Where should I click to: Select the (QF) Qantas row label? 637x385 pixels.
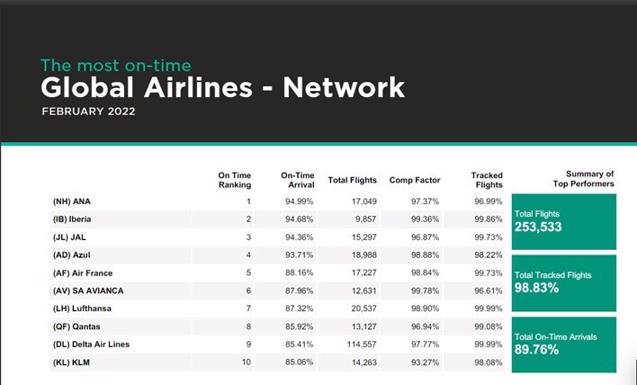[76, 327]
